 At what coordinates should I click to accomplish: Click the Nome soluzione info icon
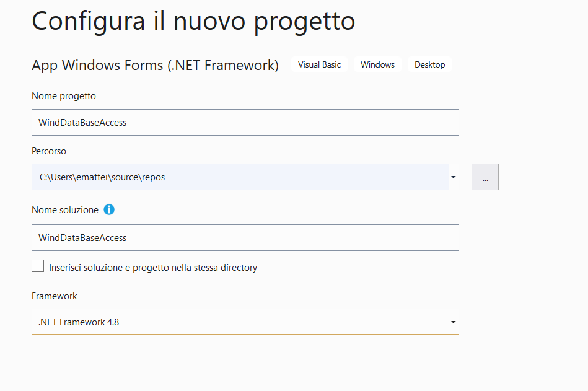[x=109, y=209]
